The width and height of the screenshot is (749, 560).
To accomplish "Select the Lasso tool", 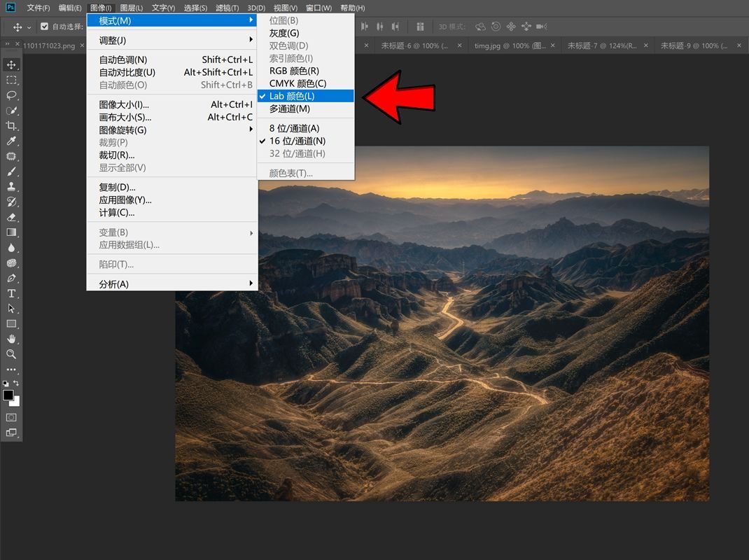I will [x=10, y=95].
